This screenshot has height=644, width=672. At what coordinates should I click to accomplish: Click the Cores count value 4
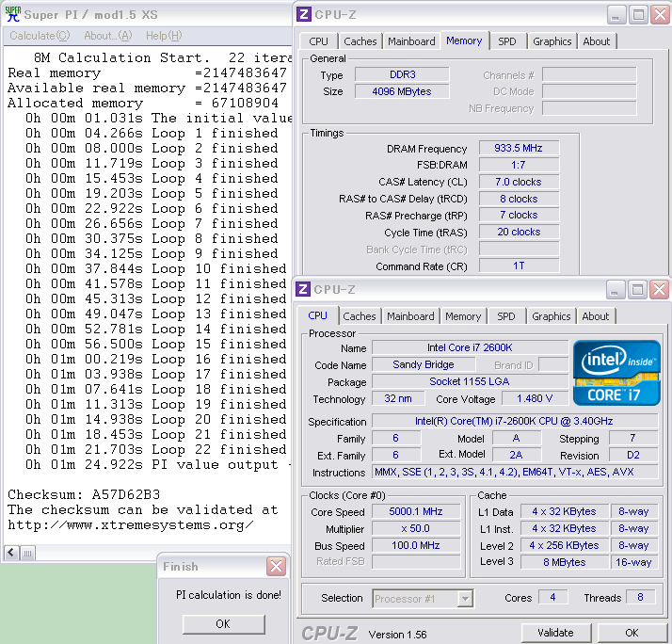tap(552, 597)
